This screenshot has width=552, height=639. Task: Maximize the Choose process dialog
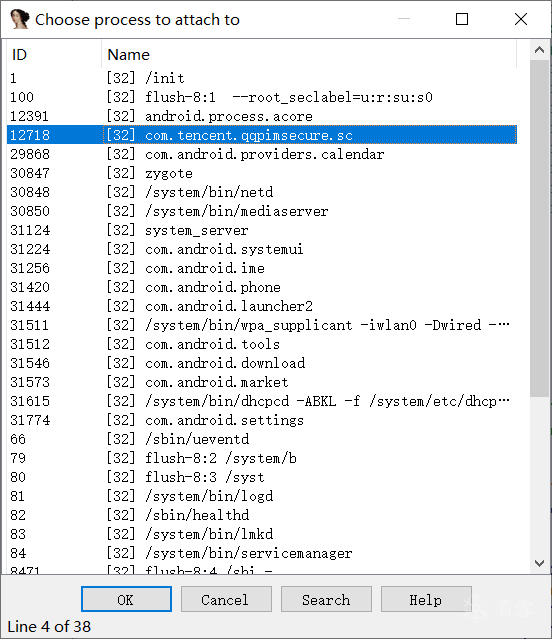(462, 19)
